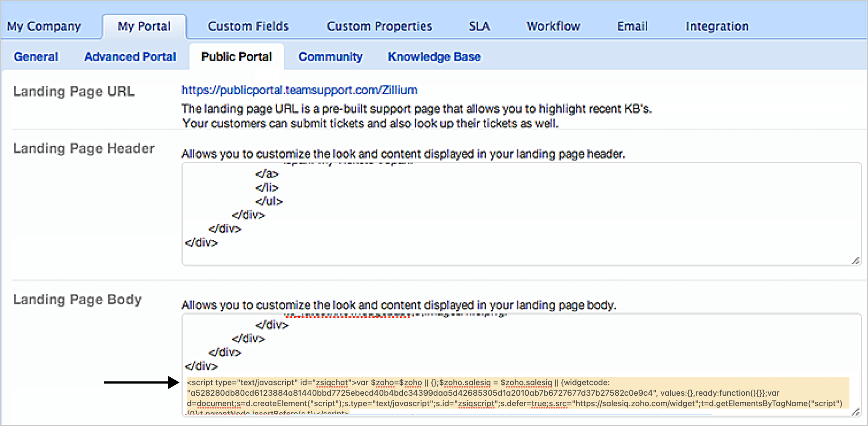
Task: Open the Knowledge Base sub-tab
Action: 434,57
